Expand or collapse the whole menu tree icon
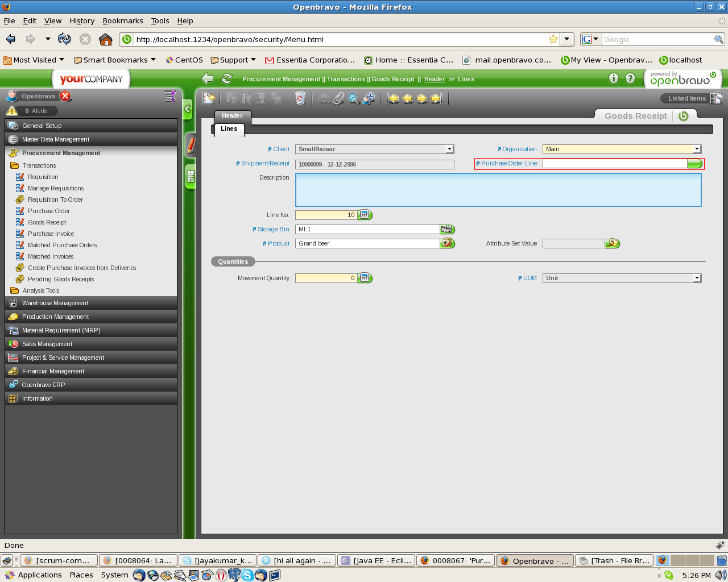728x582 pixels. coord(170,96)
